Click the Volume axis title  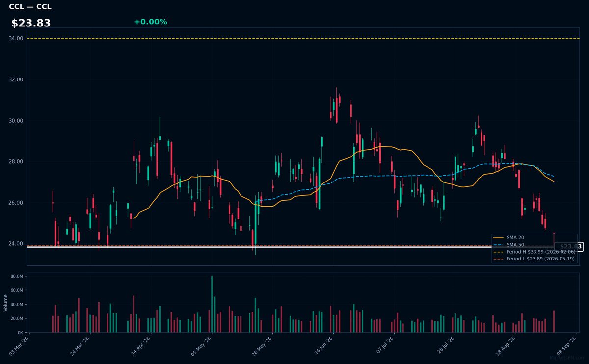(x=5, y=303)
